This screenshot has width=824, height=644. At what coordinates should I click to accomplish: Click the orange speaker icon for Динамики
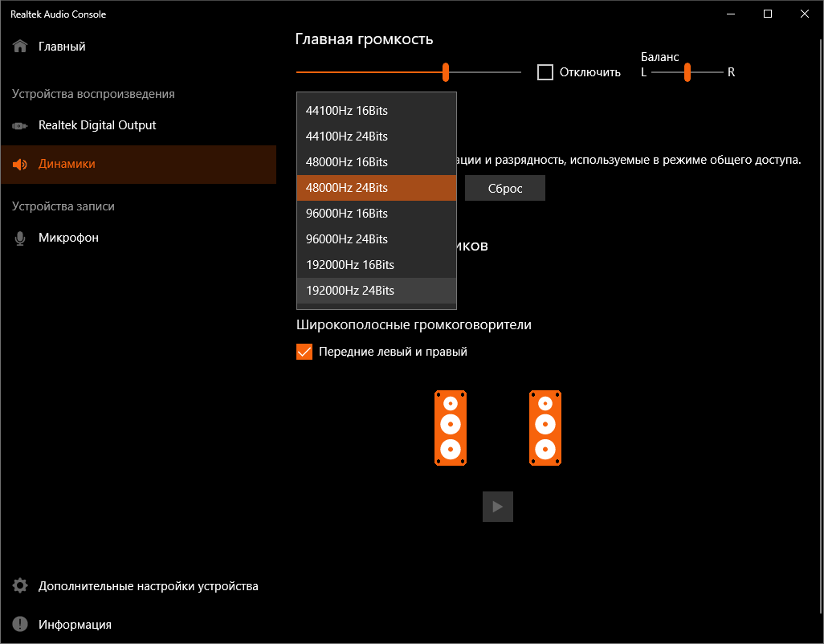[x=20, y=165]
